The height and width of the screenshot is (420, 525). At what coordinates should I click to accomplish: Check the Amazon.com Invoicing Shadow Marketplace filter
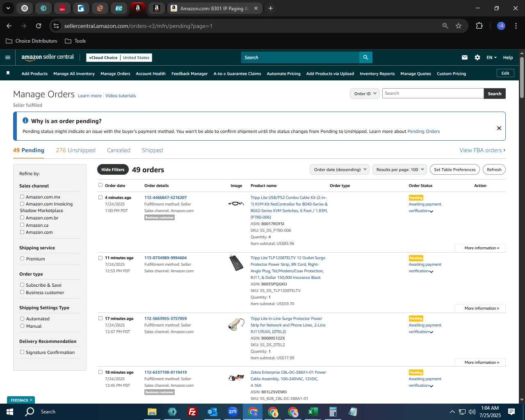coord(22,203)
